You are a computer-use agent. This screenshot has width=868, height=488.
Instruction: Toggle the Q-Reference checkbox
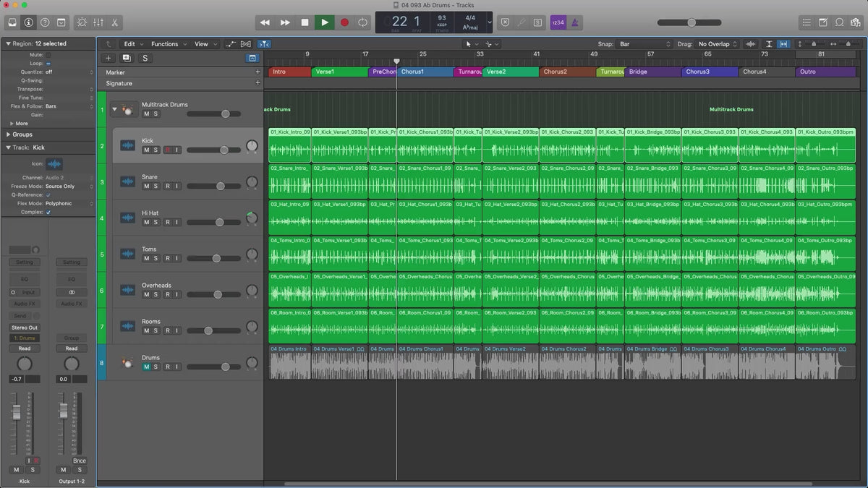[x=48, y=195]
